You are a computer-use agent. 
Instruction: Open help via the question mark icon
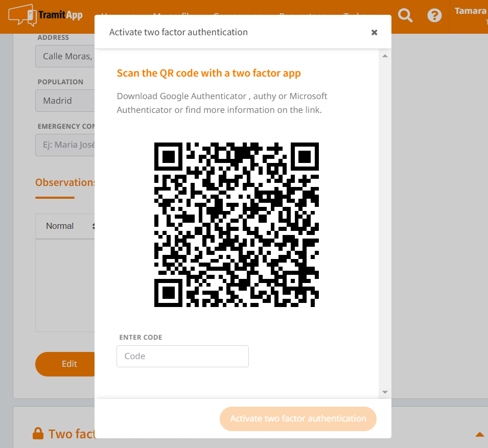(434, 16)
